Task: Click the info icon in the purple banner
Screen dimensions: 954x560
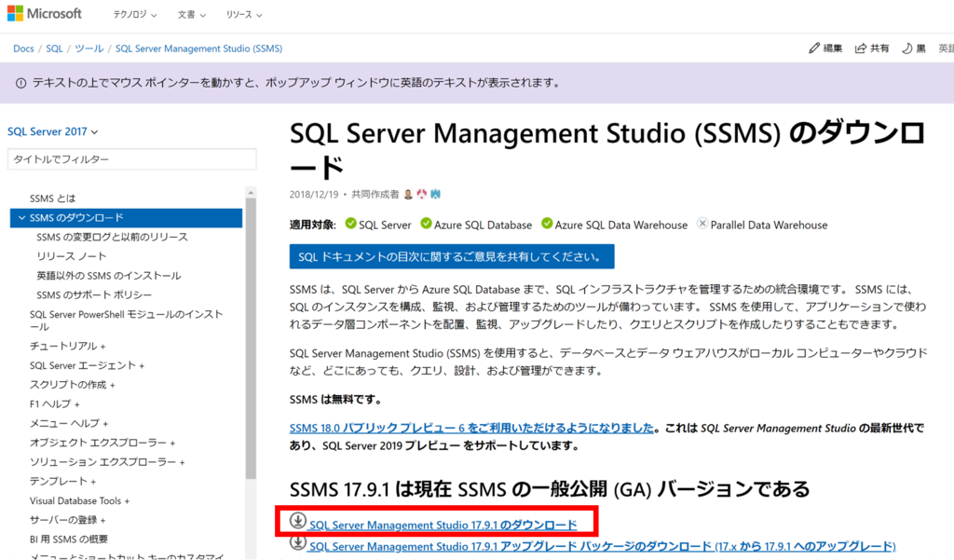Action: (x=20, y=83)
